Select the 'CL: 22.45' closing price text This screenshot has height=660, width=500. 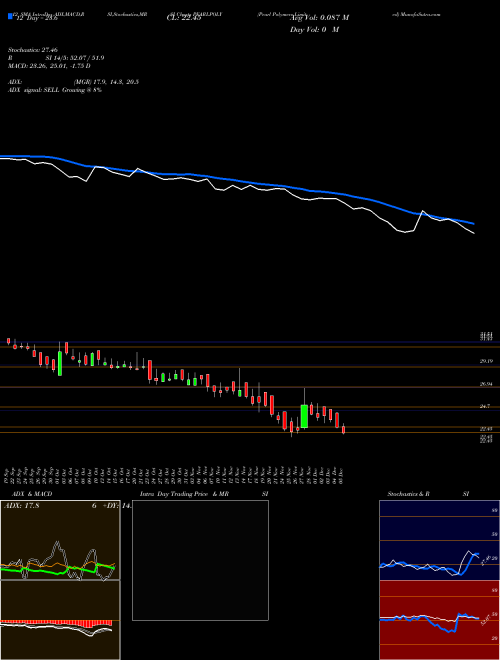coord(184,18)
